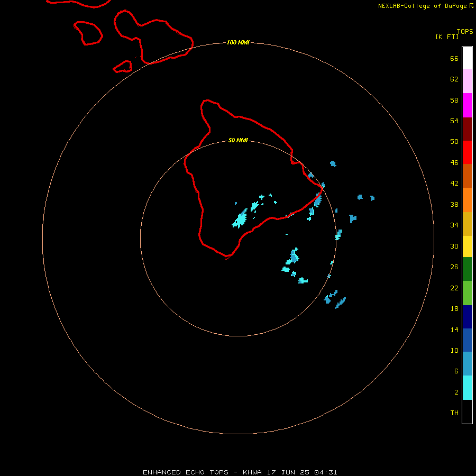Click the navy blue legend swatch
The height and width of the screenshot is (476, 476).
click(x=467, y=317)
